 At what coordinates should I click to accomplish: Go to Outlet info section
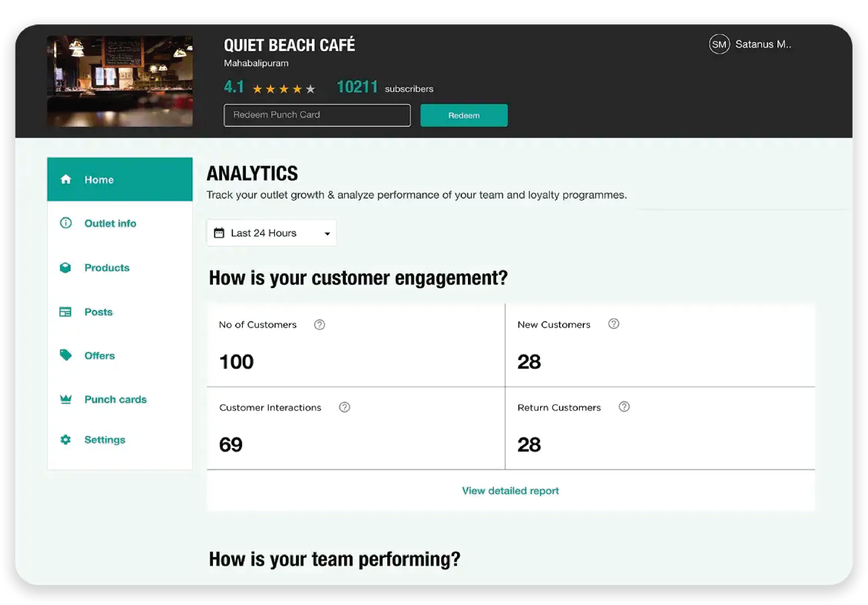[110, 223]
